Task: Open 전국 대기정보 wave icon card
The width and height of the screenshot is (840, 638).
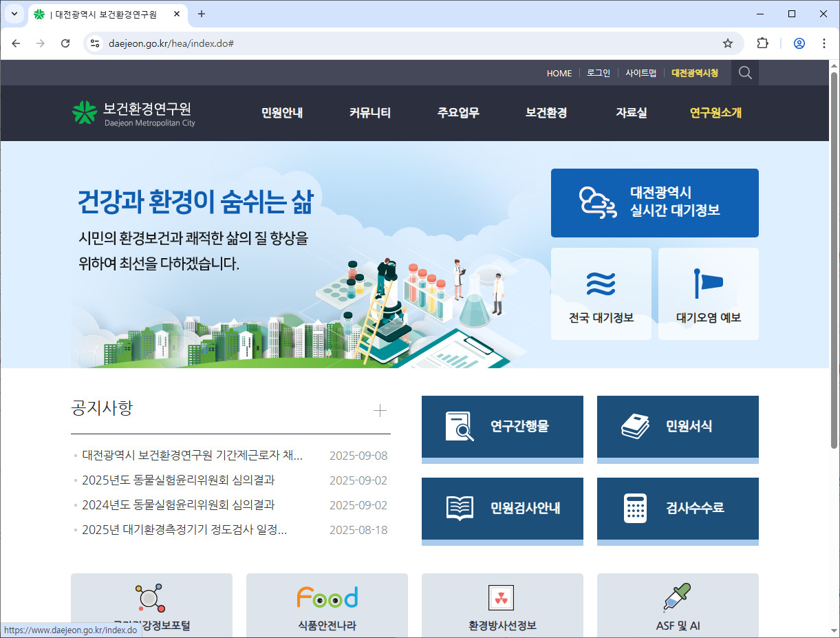Action: [601, 284]
